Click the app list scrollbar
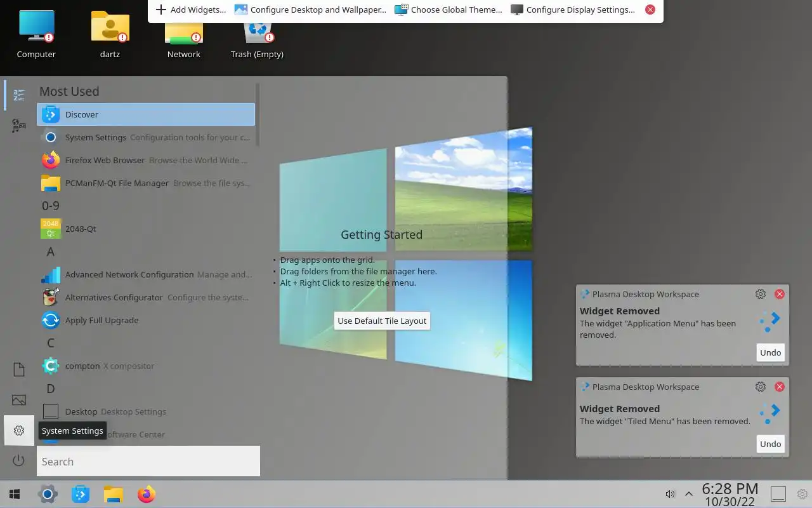The width and height of the screenshot is (812, 508). tap(258, 114)
